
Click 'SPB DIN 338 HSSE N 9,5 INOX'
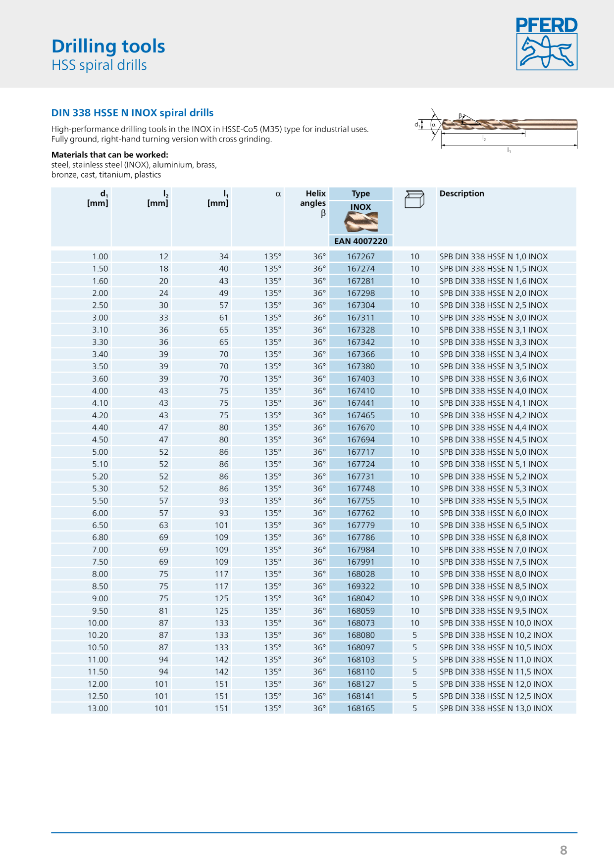pos(494,611)
